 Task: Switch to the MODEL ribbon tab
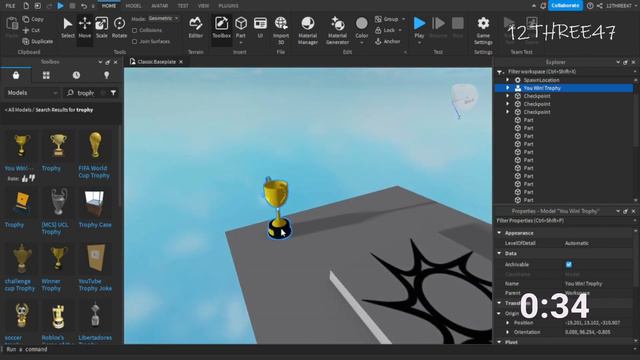tap(133, 6)
